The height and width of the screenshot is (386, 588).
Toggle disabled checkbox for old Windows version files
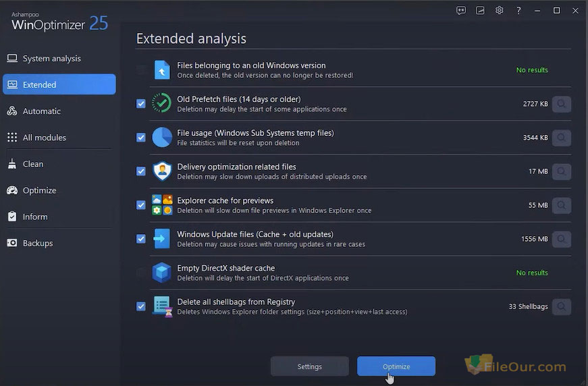(141, 70)
